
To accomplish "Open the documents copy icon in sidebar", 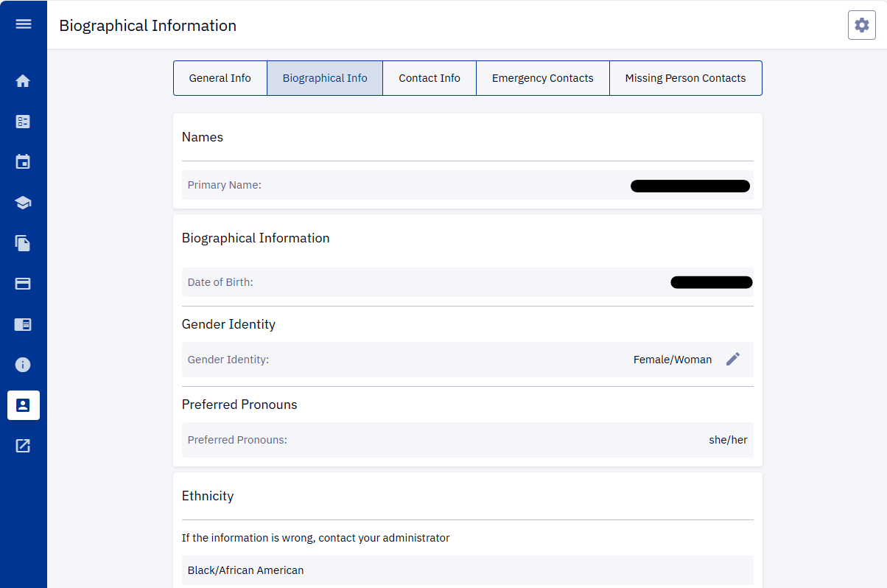I will [23, 243].
